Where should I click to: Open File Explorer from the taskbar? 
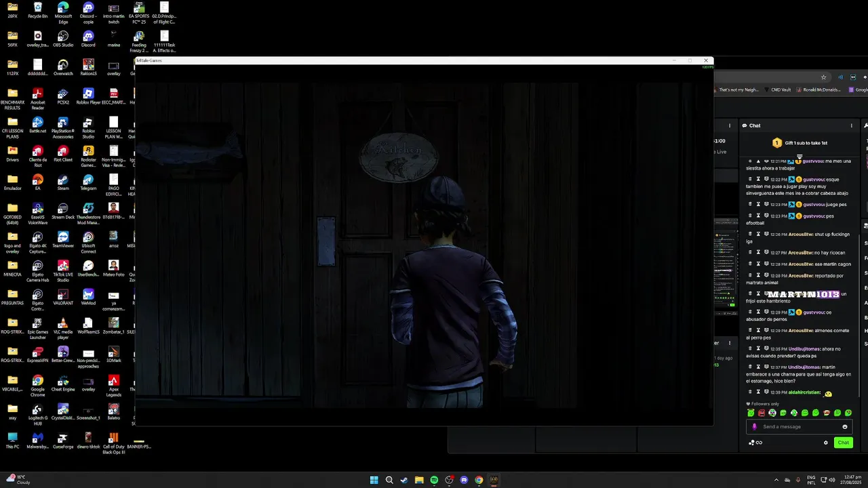pyautogui.click(x=419, y=480)
